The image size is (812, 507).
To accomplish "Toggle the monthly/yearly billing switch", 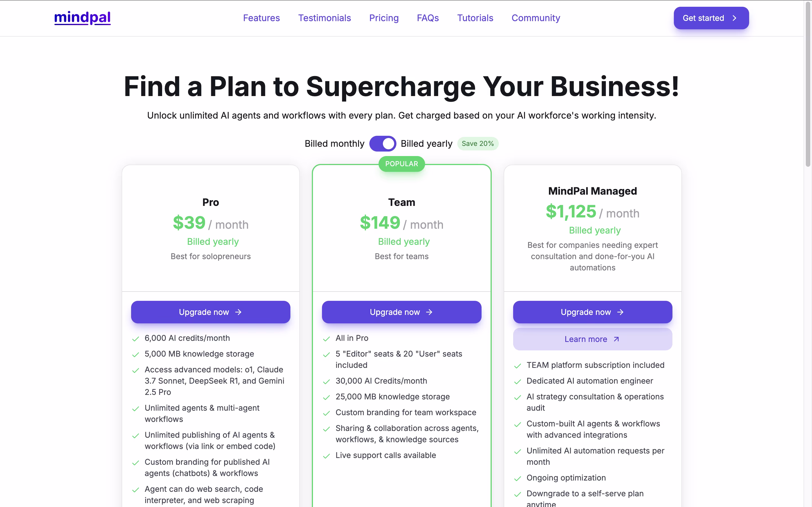I will (x=383, y=144).
